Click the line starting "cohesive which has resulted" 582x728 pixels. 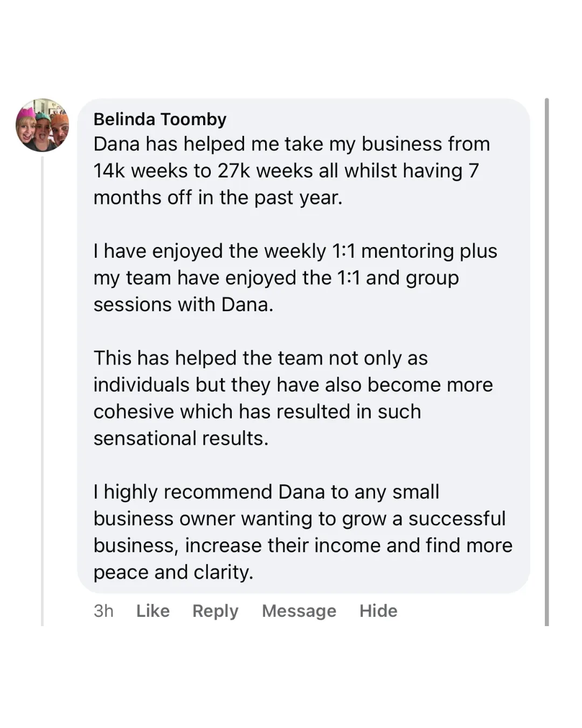coord(257,411)
